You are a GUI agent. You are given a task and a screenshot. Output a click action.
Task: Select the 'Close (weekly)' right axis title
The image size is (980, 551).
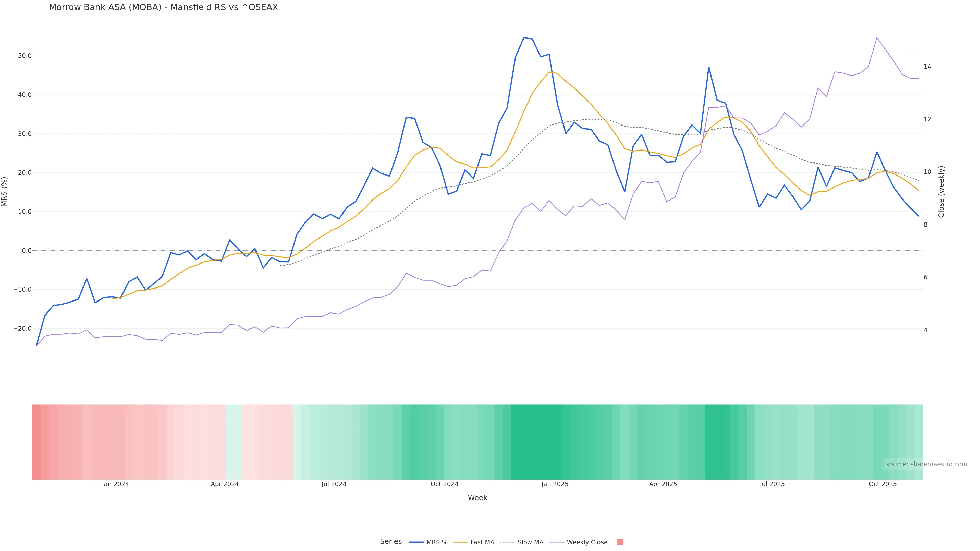pyautogui.click(x=941, y=191)
